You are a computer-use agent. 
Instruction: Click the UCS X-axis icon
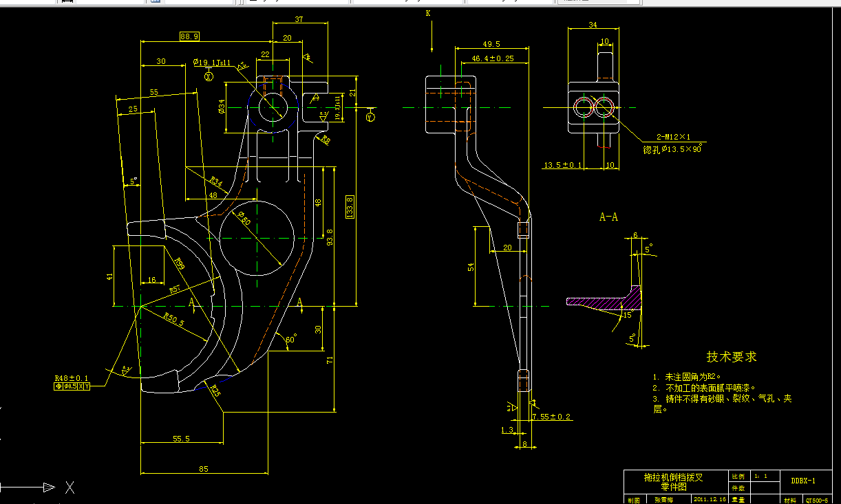coord(39,487)
